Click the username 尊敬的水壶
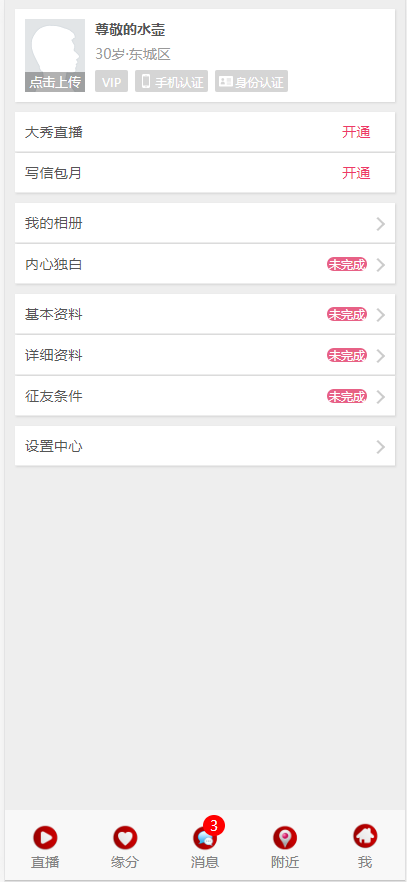Screen dimensions: 407x882 pos(130,30)
